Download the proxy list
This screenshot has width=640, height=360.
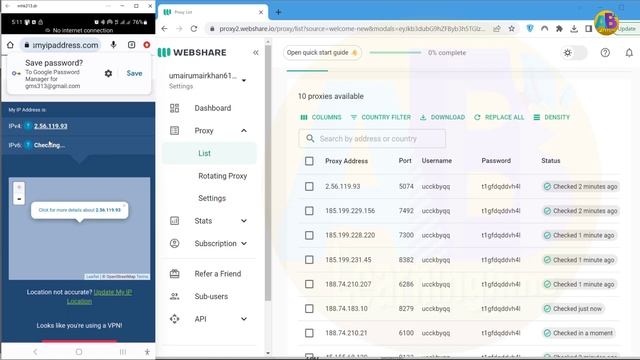(442, 118)
